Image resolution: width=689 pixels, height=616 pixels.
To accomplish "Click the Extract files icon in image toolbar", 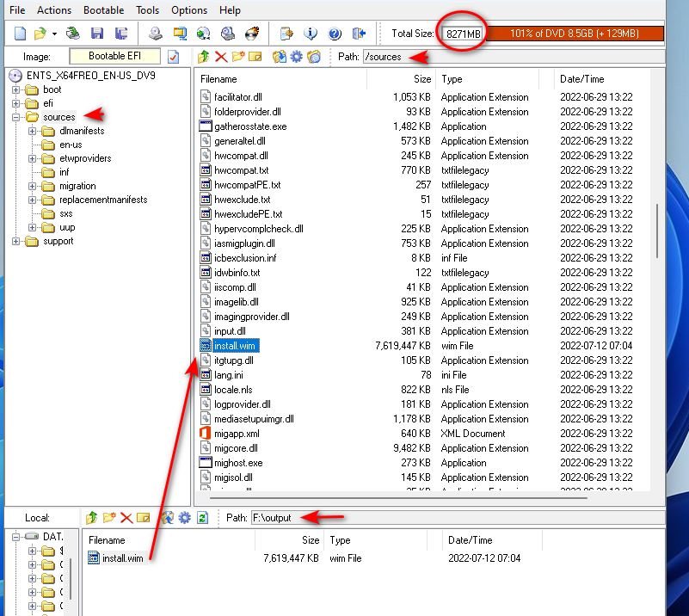I will pyautogui.click(x=279, y=57).
